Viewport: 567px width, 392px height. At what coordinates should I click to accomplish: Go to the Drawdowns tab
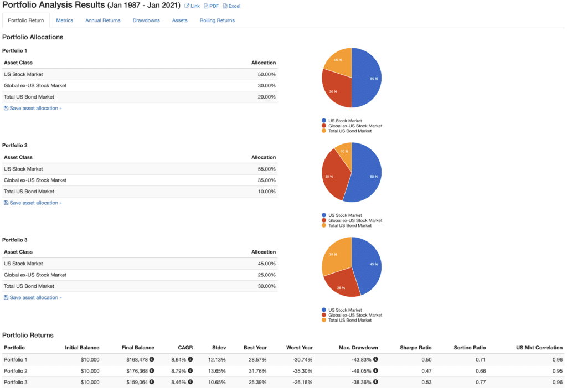click(146, 20)
